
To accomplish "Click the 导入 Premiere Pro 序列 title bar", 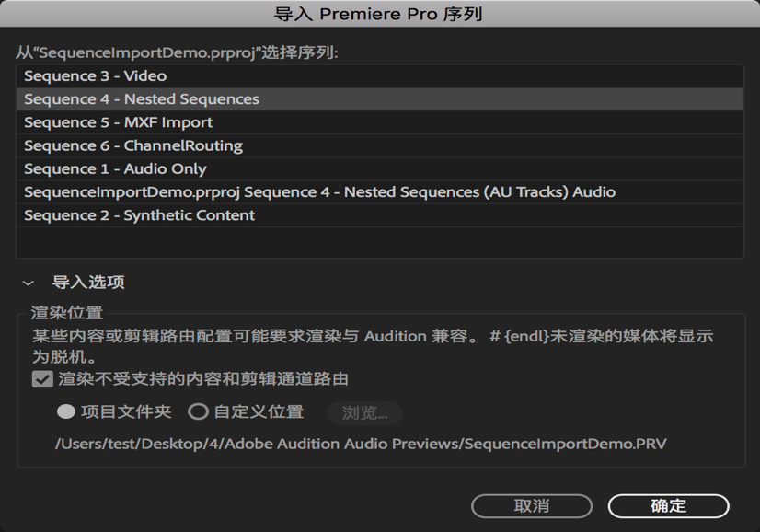I will 379,14.
